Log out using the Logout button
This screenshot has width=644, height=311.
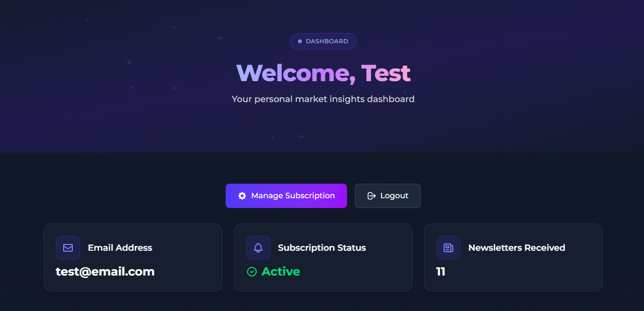pos(388,196)
